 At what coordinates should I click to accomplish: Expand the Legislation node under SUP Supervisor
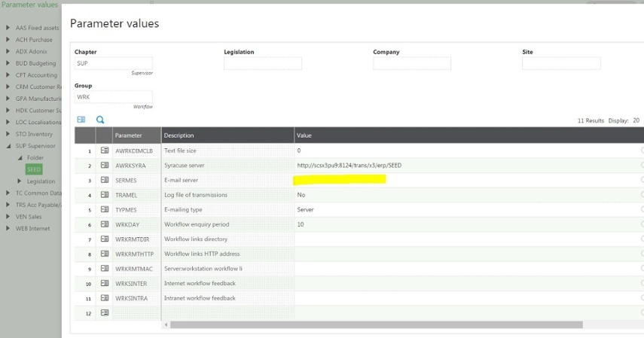[x=20, y=181]
